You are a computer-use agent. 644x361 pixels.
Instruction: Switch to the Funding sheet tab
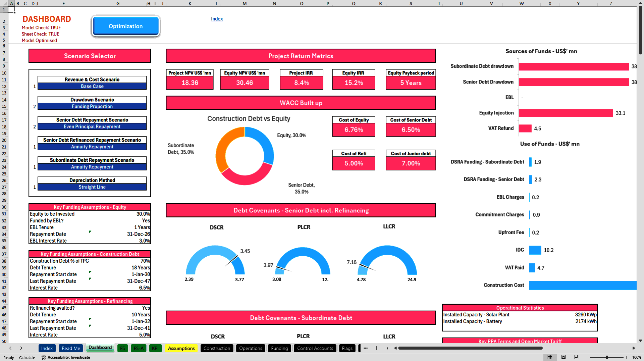(x=279, y=348)
